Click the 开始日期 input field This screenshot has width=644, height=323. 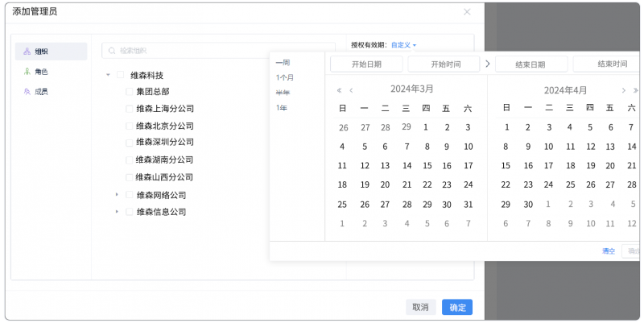click(366, 64)
